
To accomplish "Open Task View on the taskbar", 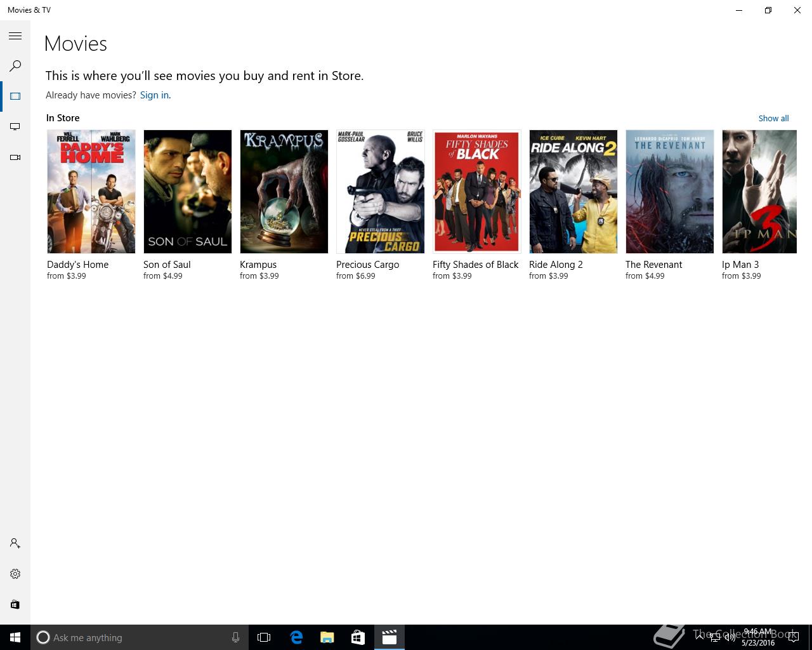I will 264,637.
